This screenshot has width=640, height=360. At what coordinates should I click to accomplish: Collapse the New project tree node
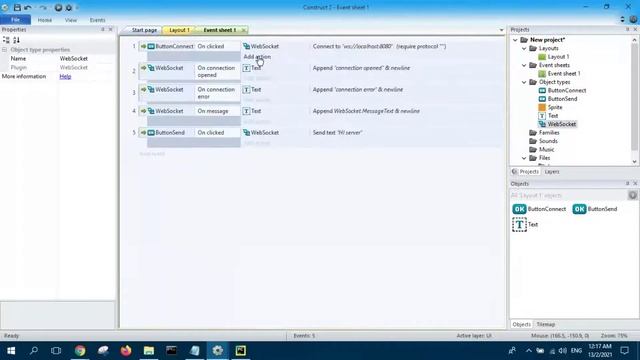(x=515, y=40)
